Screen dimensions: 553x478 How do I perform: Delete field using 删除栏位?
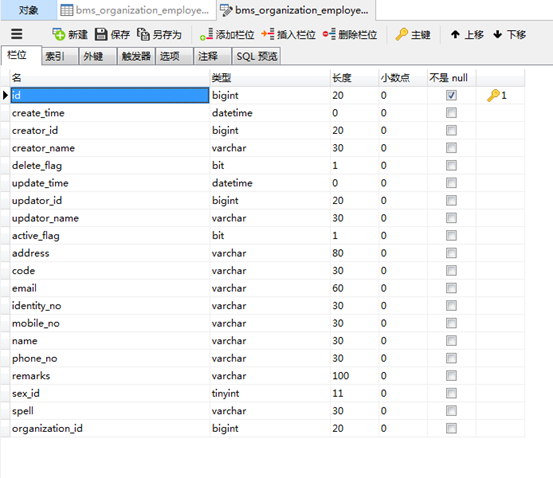(x=350, y=34)
